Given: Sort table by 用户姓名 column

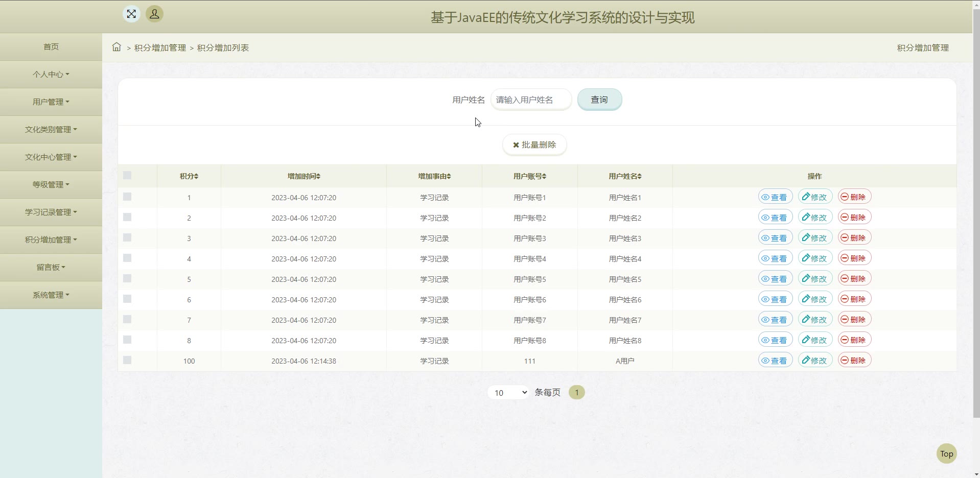Looking at the screenshot, I should [625, 176].
